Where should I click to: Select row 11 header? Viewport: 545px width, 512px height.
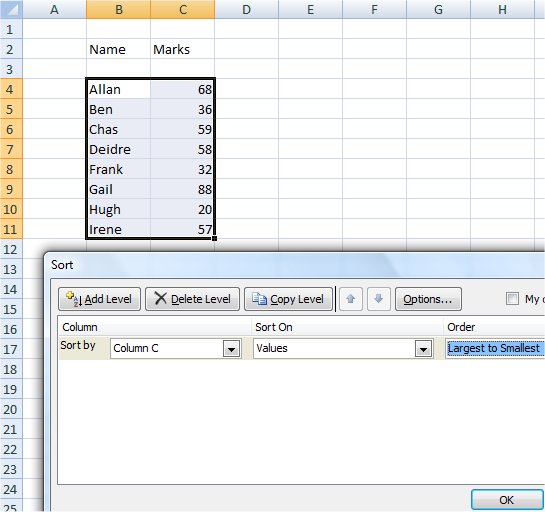pyautogui.click(x=11, y=229)
